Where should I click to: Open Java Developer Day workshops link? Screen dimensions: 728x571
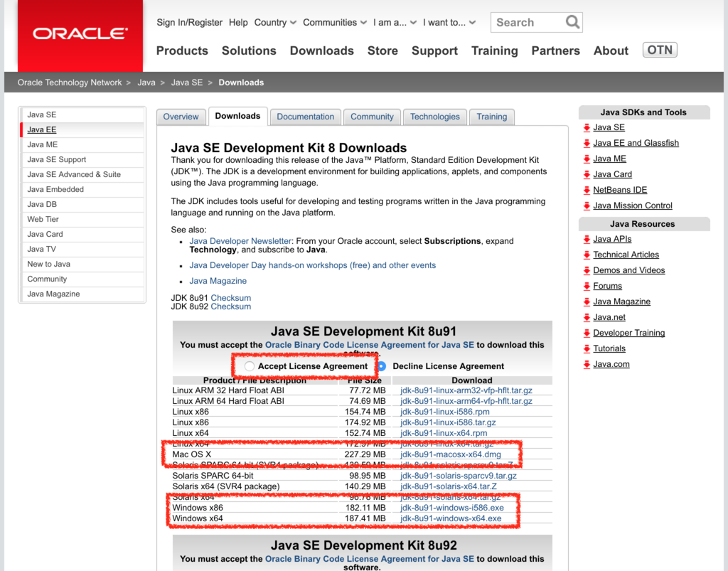[313, 265]
